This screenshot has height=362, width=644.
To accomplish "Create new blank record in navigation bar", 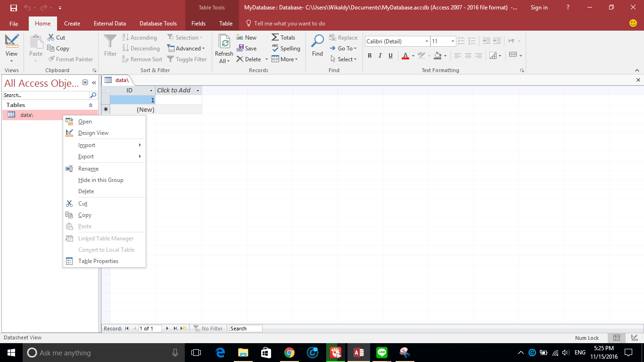I will click(x=183, y=329).
